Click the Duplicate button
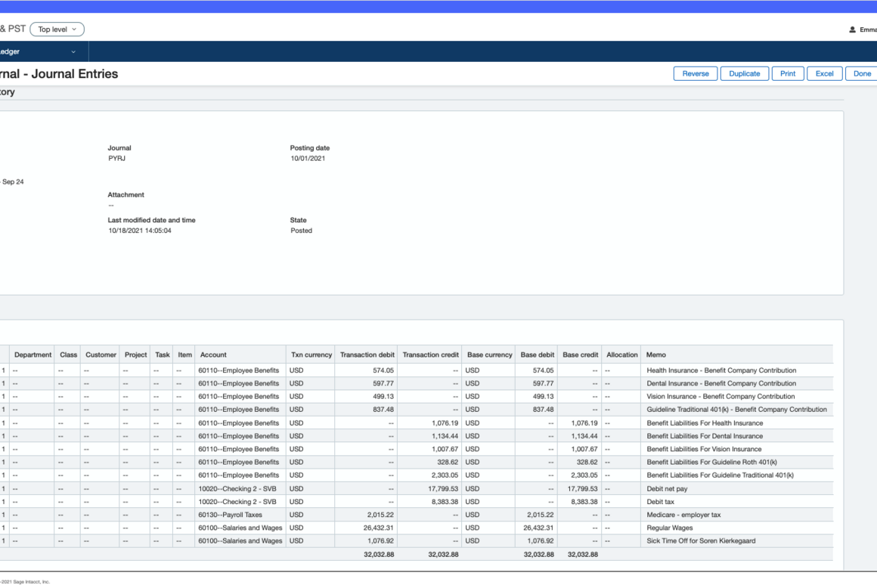 (744, 74)
